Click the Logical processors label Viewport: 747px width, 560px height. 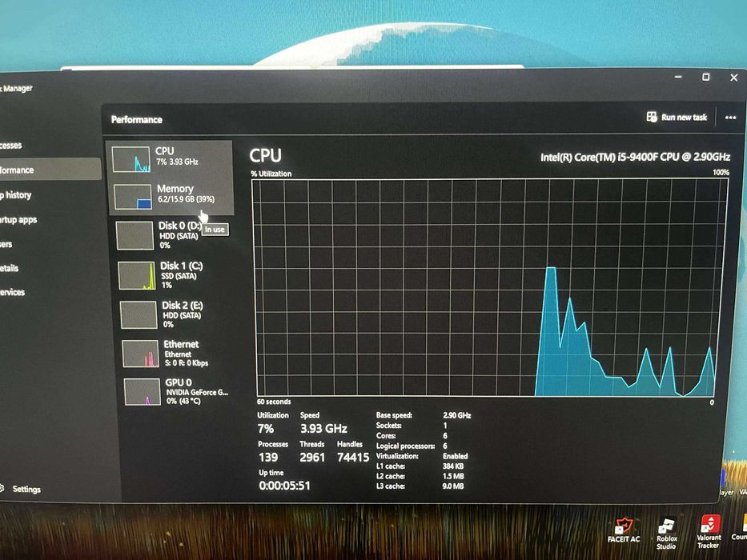click(405, 446)
